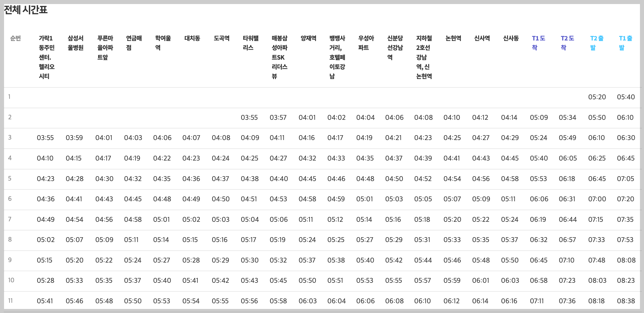Select row number 5 cell
This screenshot has height=313, width=644.
pyautogui.click(x=10, y=178)
